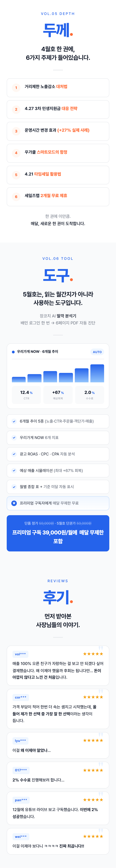
Task: Click star rating on wei*** review
Action: [x=93, y=836]
